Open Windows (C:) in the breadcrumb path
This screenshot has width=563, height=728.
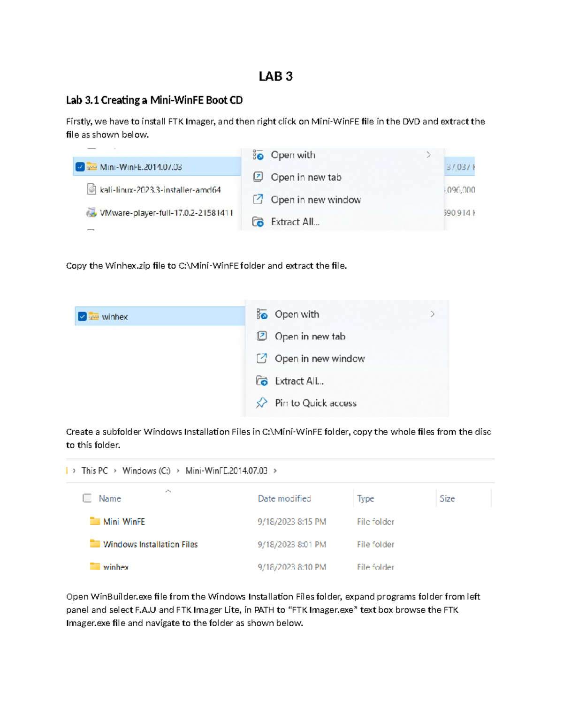tap(148, 471)
